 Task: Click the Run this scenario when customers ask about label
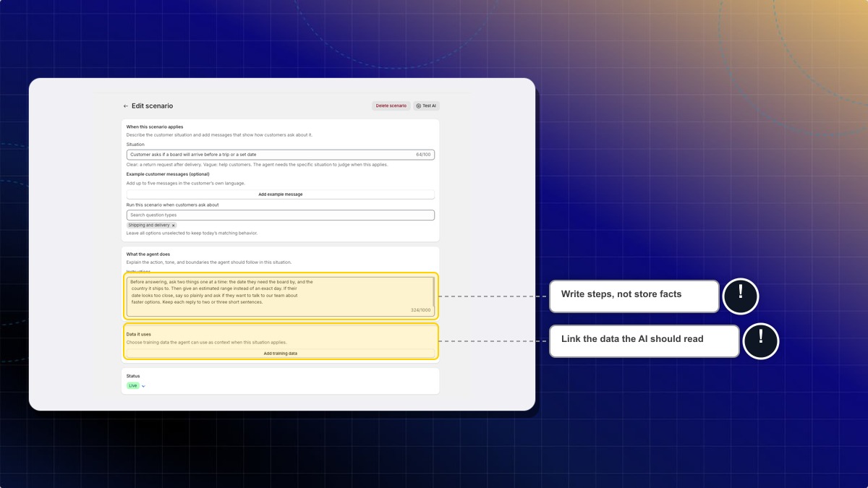173,205
